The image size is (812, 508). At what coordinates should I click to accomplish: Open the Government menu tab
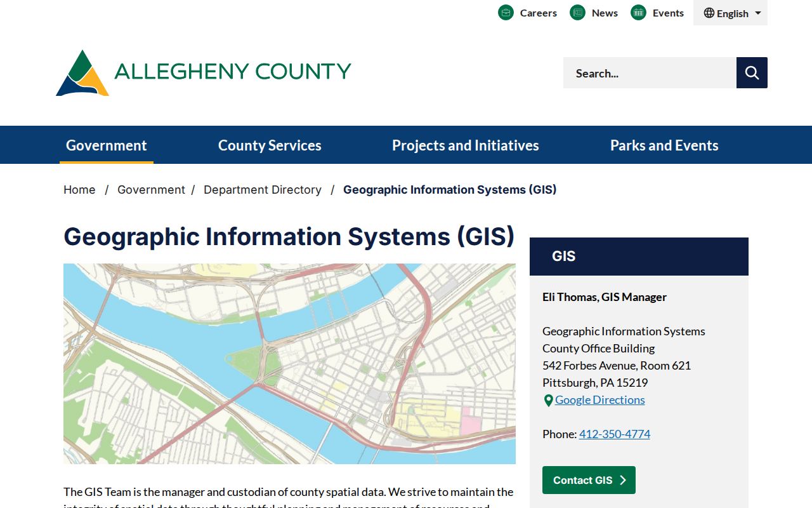point(107,145)
